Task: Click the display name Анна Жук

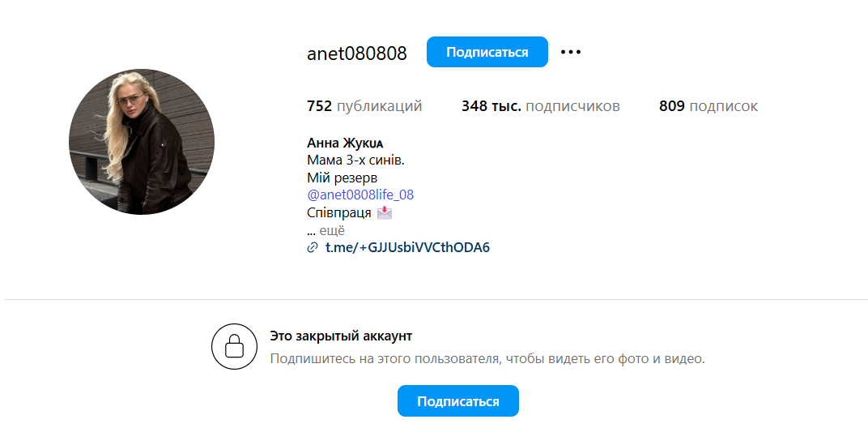Action: pos(345,143)
